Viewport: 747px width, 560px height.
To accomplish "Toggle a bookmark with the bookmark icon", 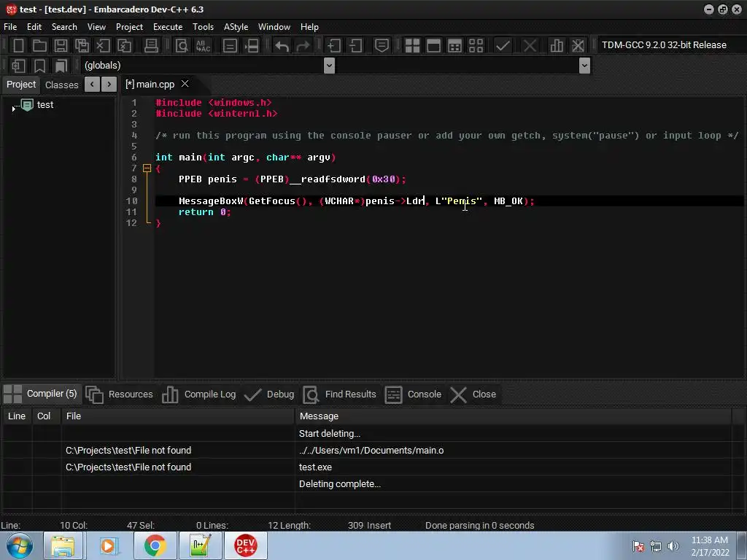I will click(39, 66).
